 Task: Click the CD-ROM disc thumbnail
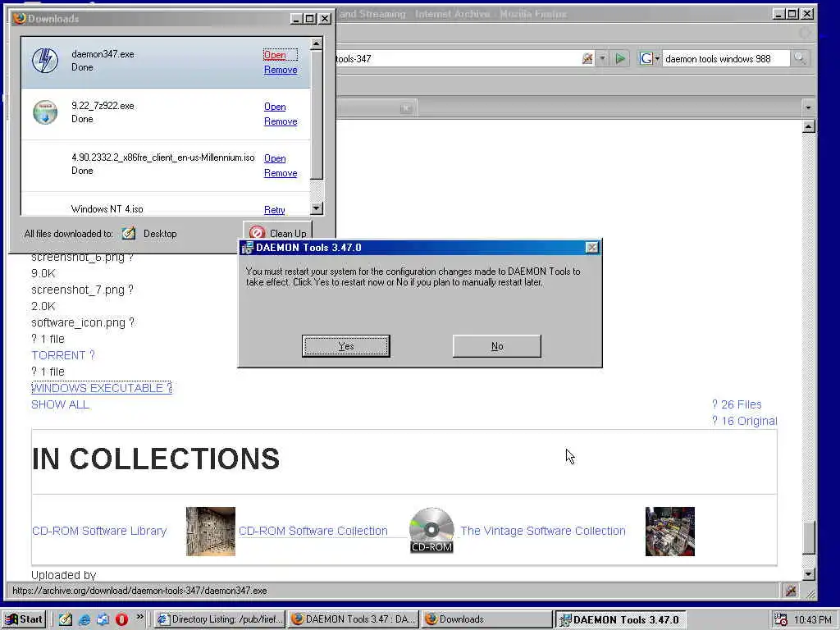point(431,531)
